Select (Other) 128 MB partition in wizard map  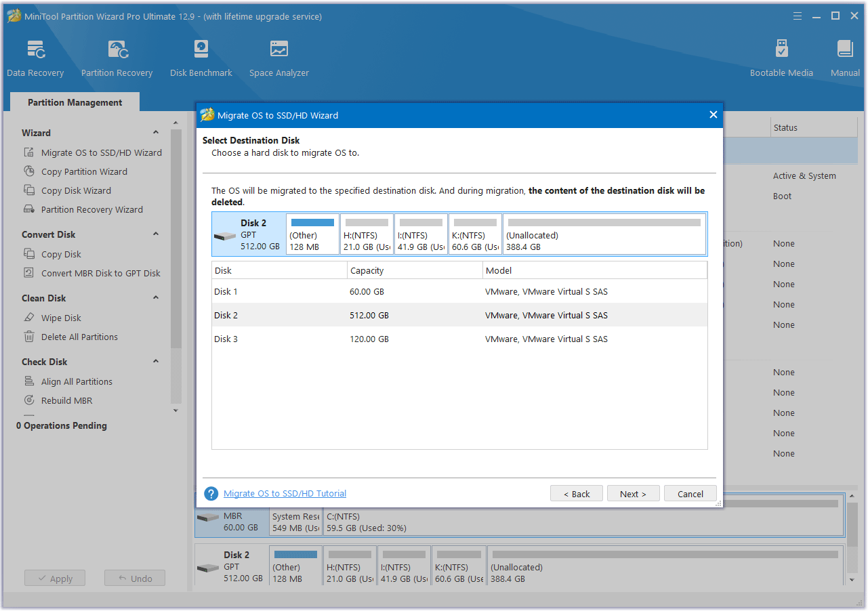(312, 234)
